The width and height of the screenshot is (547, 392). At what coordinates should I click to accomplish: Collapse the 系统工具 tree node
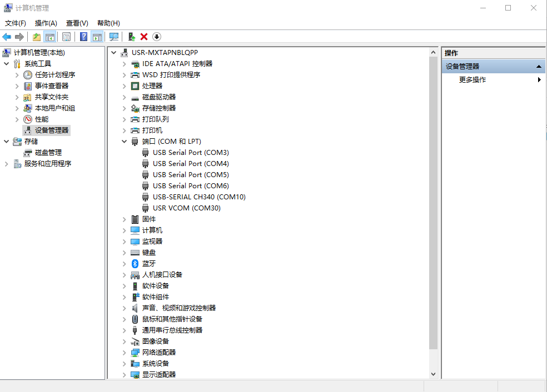coord(6,64)
